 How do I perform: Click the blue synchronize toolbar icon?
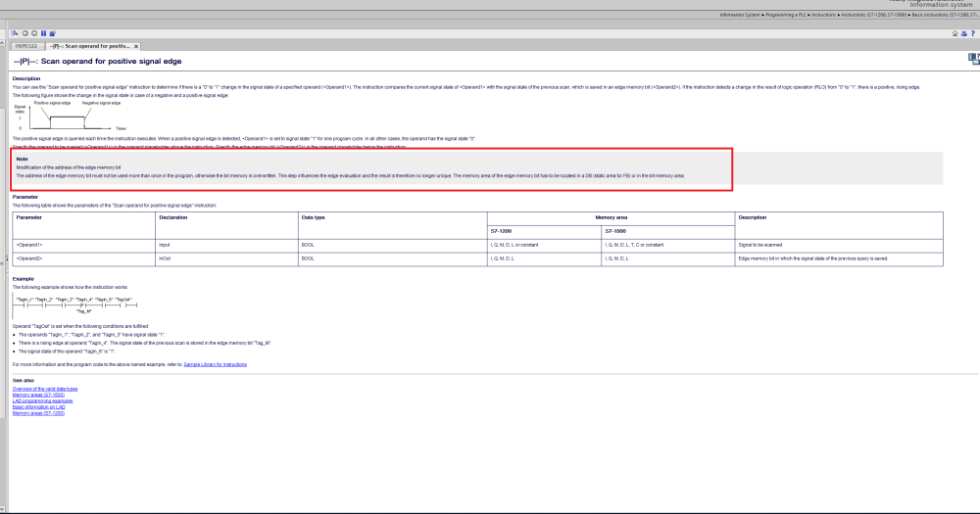pos(42,33)
